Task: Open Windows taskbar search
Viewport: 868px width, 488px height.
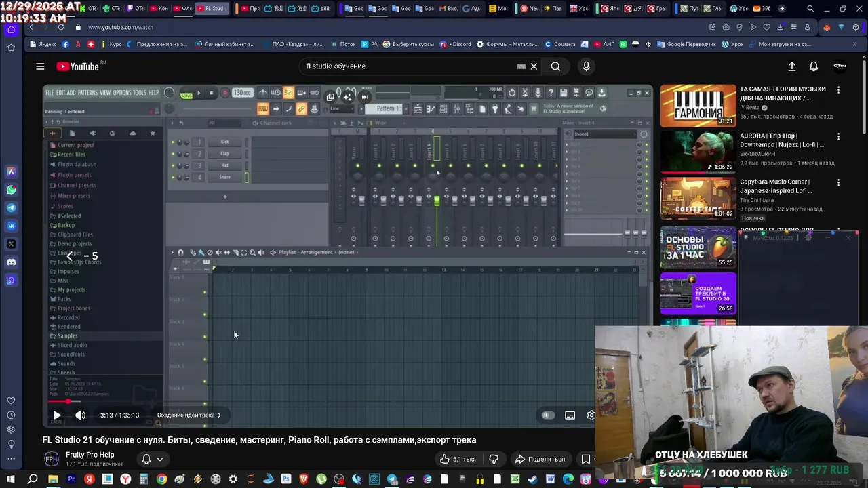Action: [33, 479]
